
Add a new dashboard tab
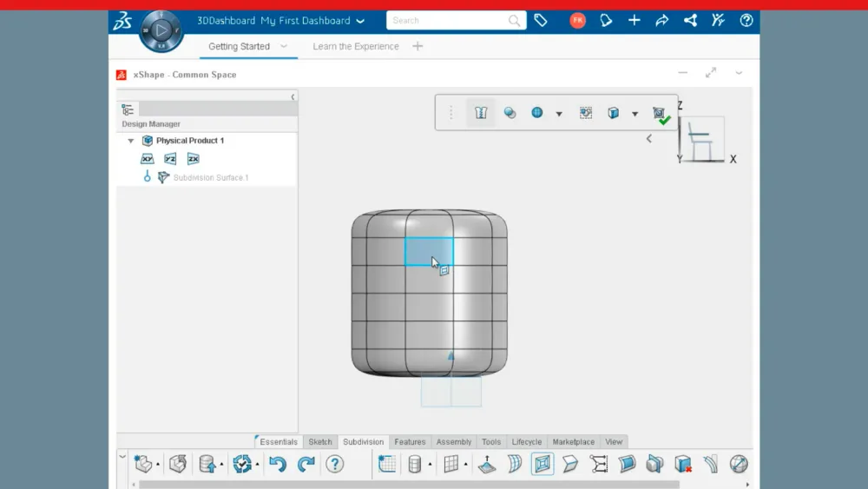tap(418, 46)
